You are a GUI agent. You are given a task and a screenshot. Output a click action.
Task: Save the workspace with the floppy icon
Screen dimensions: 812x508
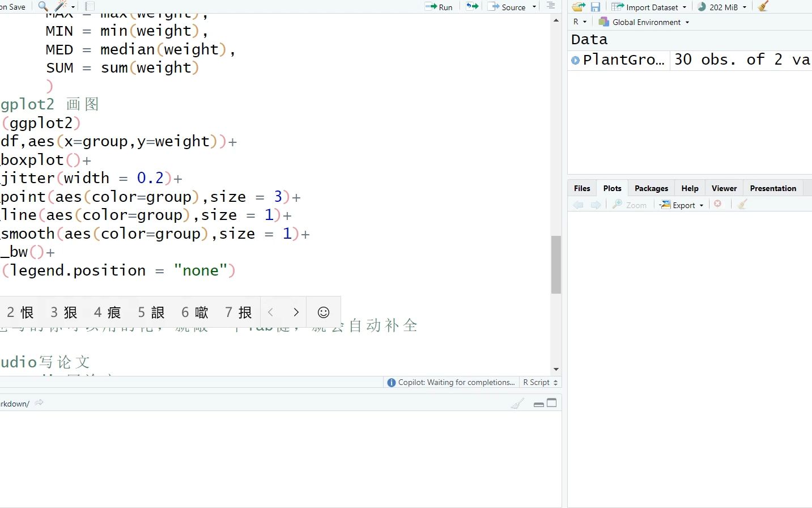click(595, 7)
